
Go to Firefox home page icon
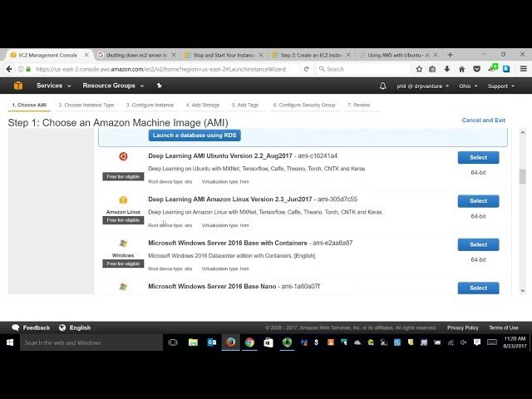(x=461, y=69)
